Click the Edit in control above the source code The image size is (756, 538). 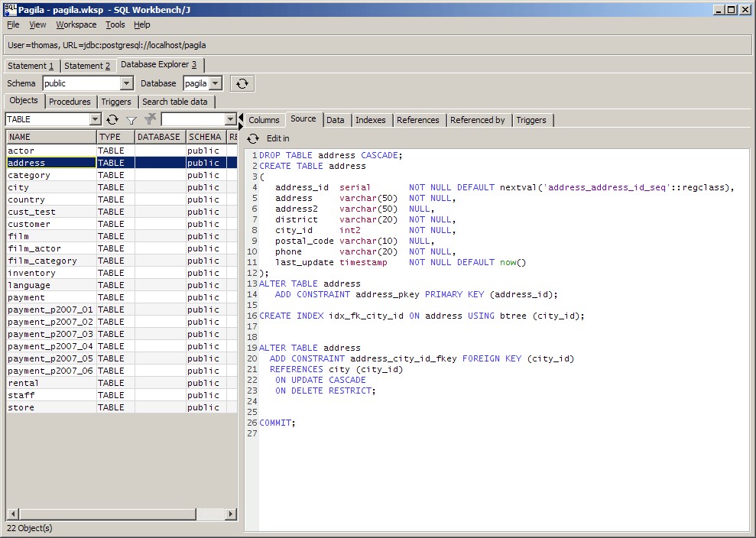(x=280, y=138)
